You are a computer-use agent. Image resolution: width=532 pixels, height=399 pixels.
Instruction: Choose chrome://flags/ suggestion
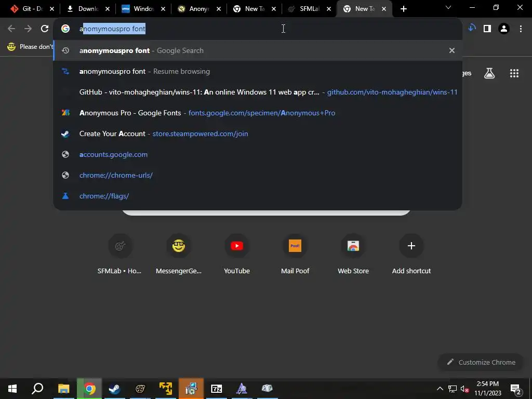point(258,196)
